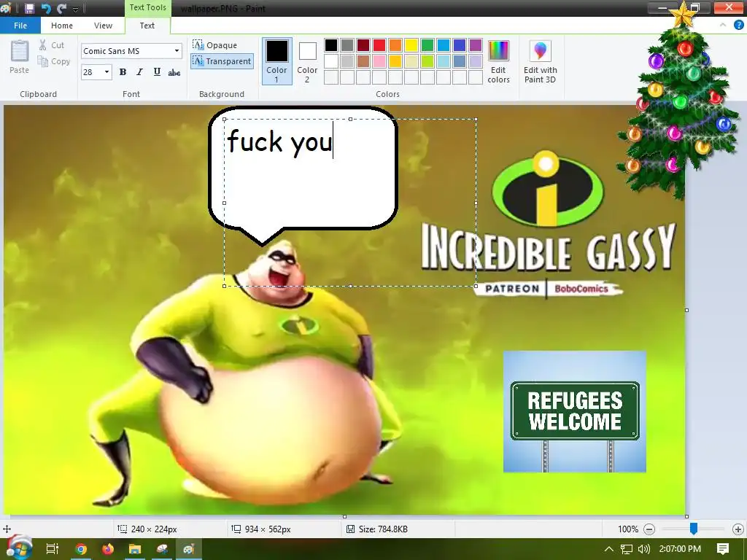Viewport: 747px width, 560px height.
Task: Select Color 1 foreground slot
Action: (x=276, y=61)
